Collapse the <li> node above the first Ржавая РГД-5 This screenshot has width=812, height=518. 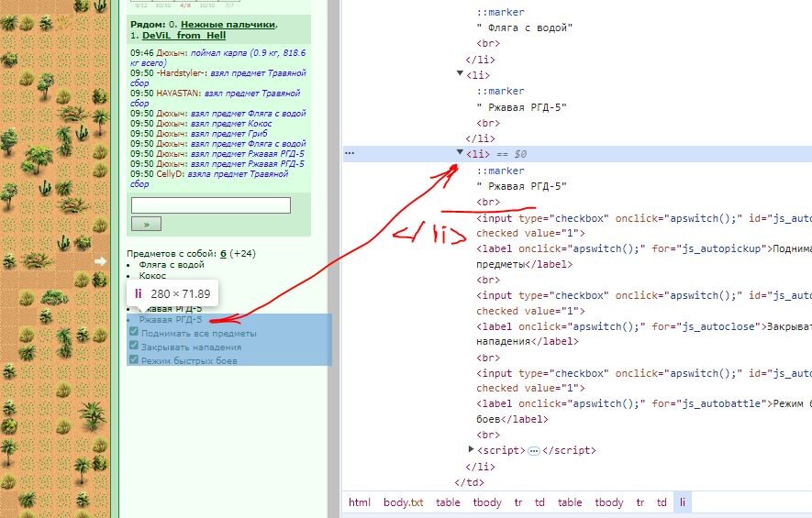pyautogui.click(x=460, y=73)
